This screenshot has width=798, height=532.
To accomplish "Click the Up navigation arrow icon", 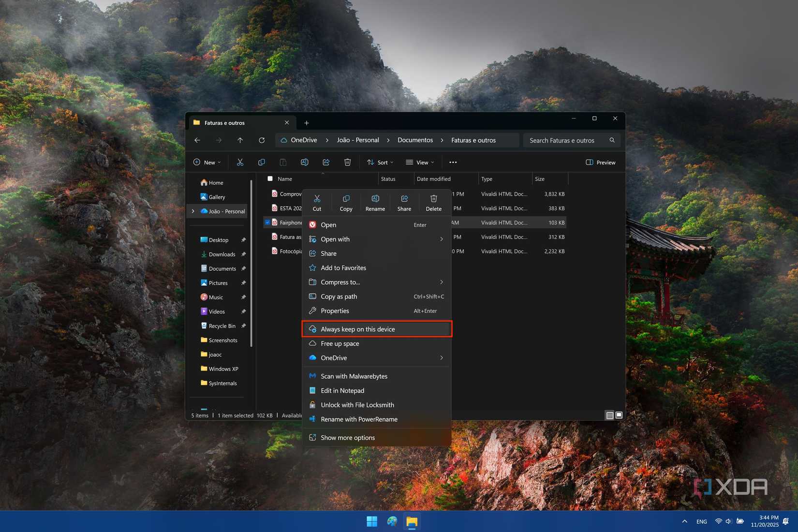I will coord(240,140).
